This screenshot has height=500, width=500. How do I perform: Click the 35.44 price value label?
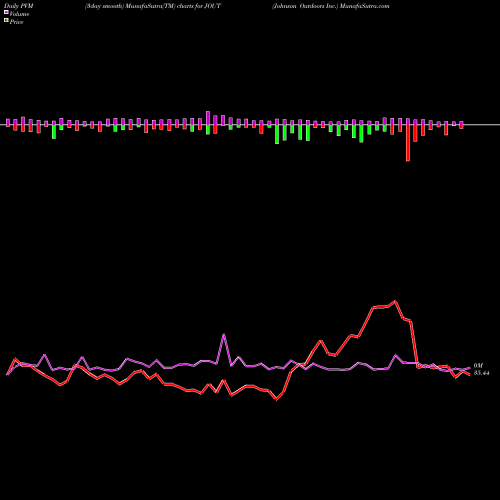click(481, 373)
